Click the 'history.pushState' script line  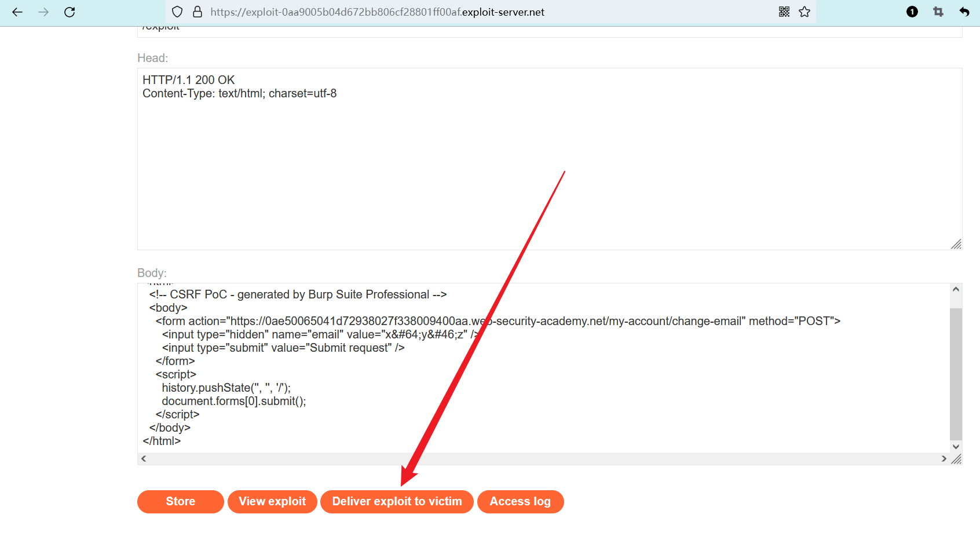(226, 388)
